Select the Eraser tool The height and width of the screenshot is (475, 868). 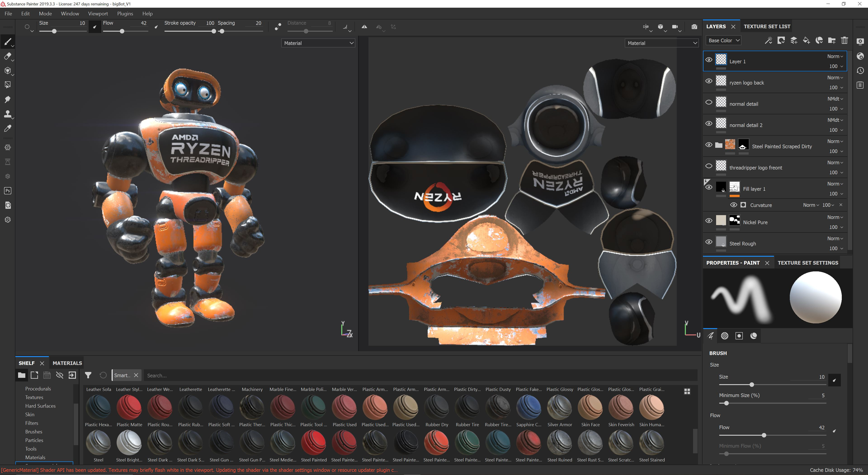tap(7, 56)
